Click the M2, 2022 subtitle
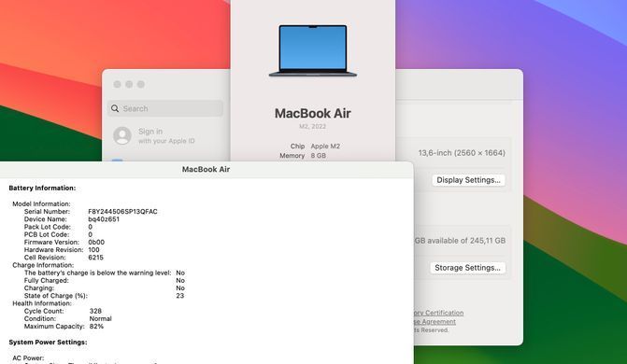The height and width of the screenshot is (364, 627). [x=313, y=126]
